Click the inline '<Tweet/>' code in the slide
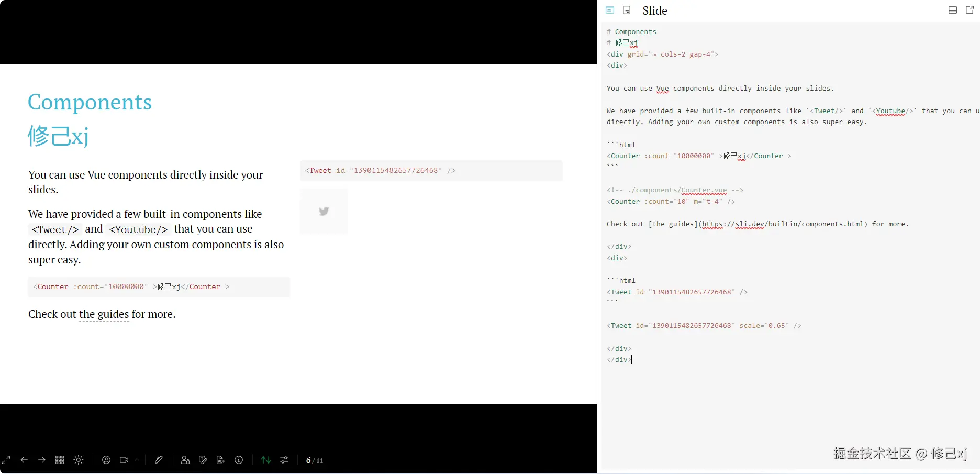The image size is (980, 474). (x=55, y=229)
